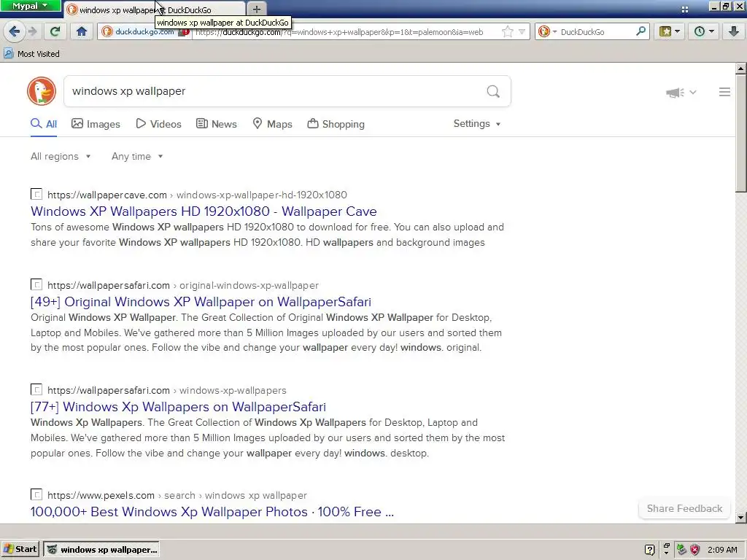The image size is (747, 560).
Task: Open the 100,000+ Best Windows Xp Wallpaper Photos result
Action: pyautogui.click(x=212, y=511)
